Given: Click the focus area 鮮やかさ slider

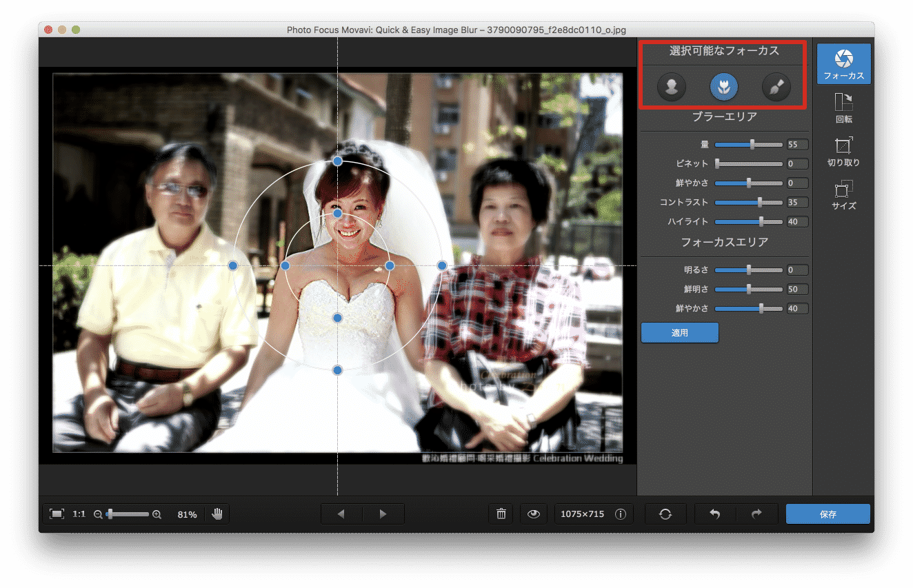Looking at the screenshot, I should click(x=748, y=309).
